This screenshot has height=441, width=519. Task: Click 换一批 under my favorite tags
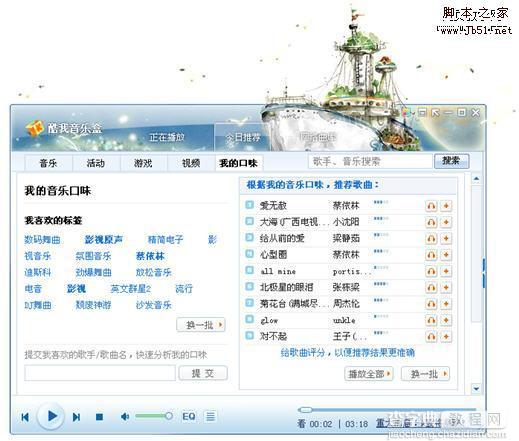pyautogui.click(x=201, y=325)
